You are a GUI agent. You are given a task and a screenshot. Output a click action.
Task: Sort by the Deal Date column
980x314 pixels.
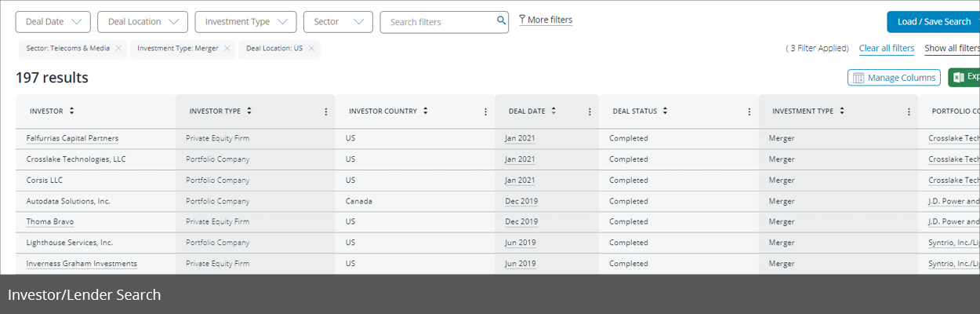(x=554, y=111)
